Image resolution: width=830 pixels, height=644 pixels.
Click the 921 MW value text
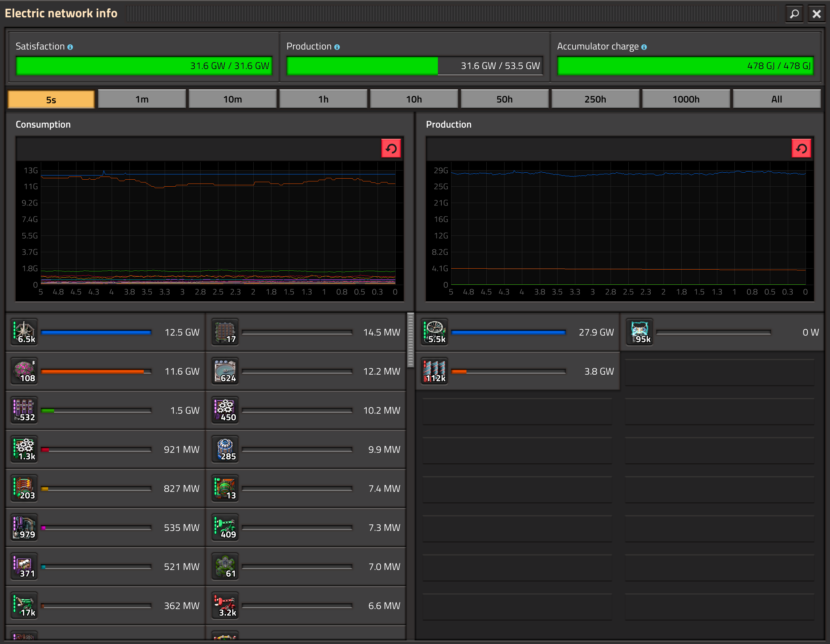click(182, 450)
